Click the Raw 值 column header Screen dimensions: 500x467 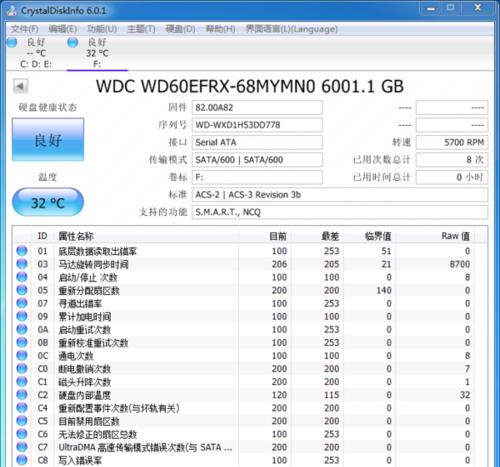455,236
